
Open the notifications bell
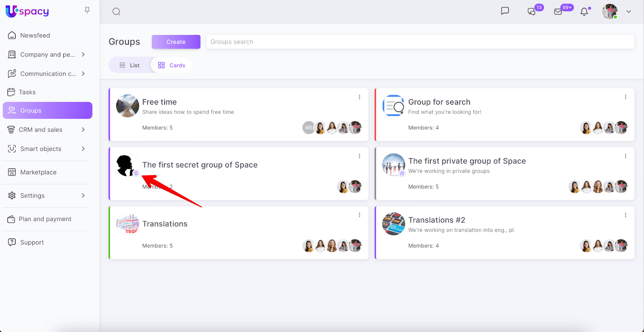tap(584, 12)
